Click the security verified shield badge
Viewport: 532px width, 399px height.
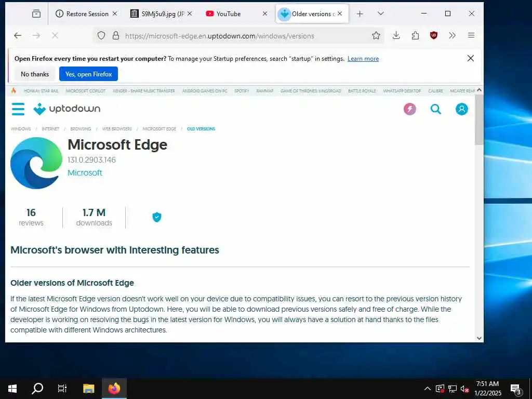tap(157, 217)
